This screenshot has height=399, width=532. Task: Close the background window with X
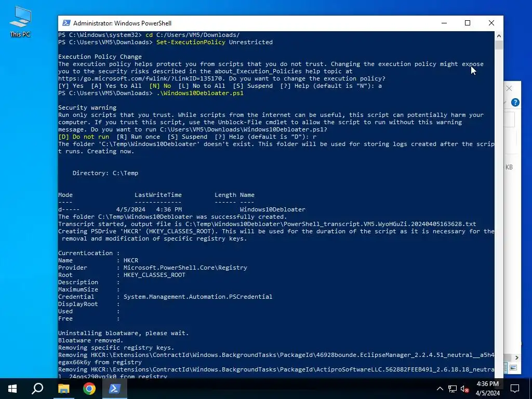click(x=509, y=88)
